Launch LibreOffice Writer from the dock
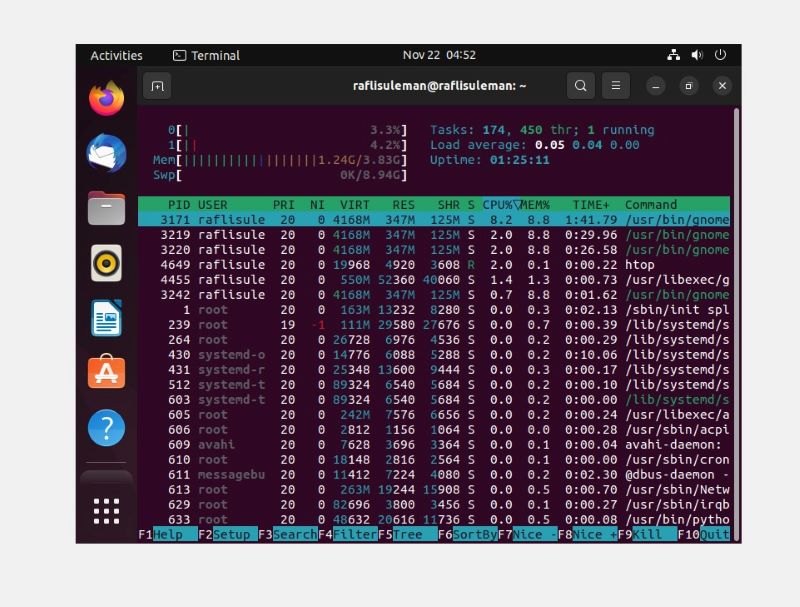The height and width of the screenshot is (607, 800). (106, 318)
